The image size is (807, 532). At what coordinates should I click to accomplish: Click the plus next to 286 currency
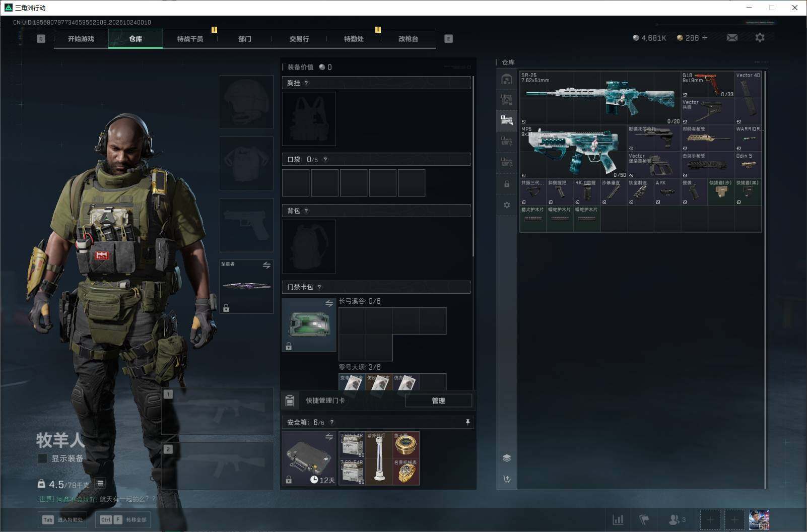click(x=704, y=38)
